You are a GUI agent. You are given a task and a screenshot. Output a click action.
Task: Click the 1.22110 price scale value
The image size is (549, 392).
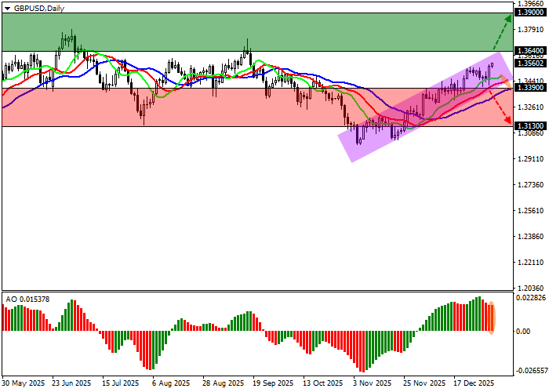pos(531,263)
